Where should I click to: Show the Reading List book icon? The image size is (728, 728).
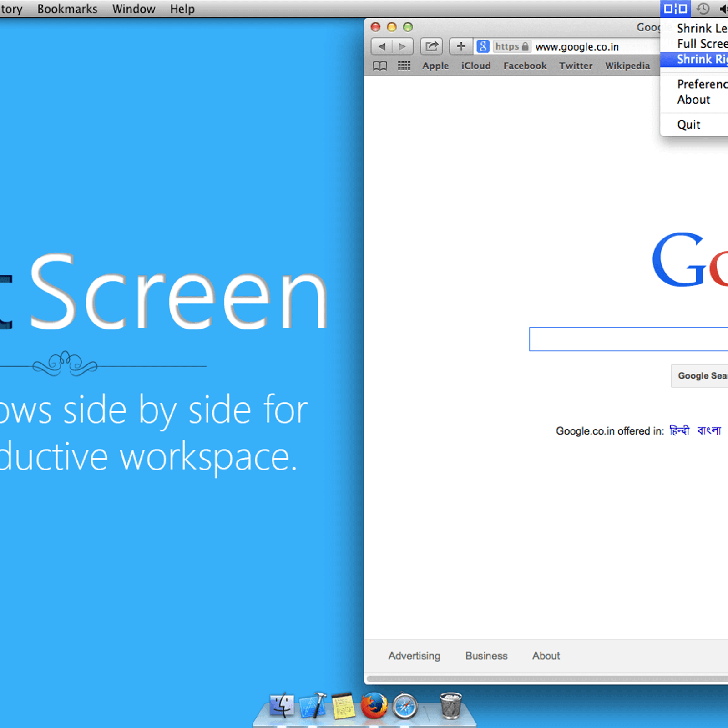click(x=380, y=66)
